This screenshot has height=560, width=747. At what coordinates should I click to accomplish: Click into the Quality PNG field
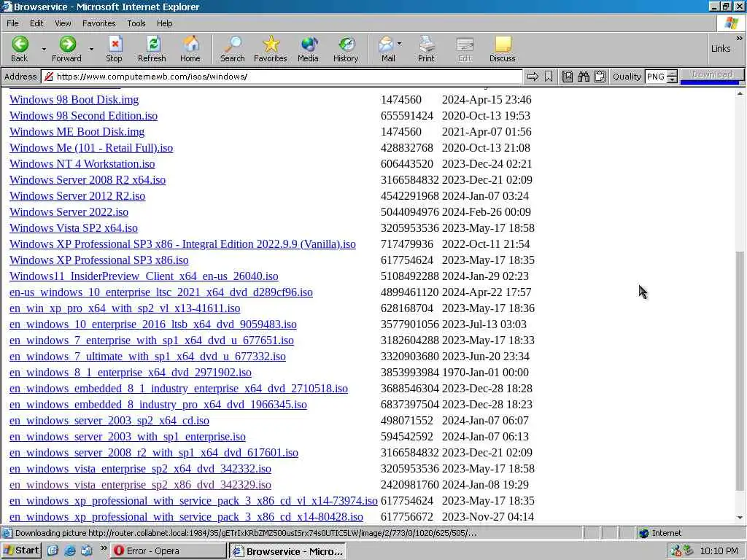pyautogui.click(x=656, y=77)
